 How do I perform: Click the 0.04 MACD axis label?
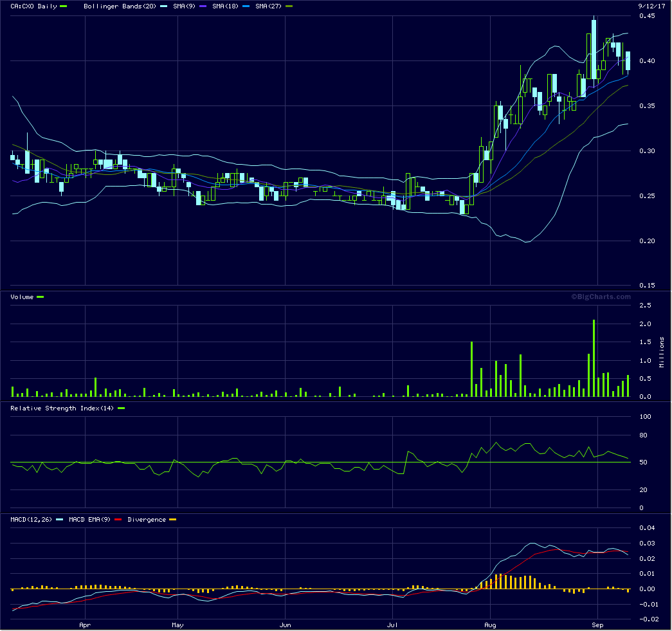(647, 527)
